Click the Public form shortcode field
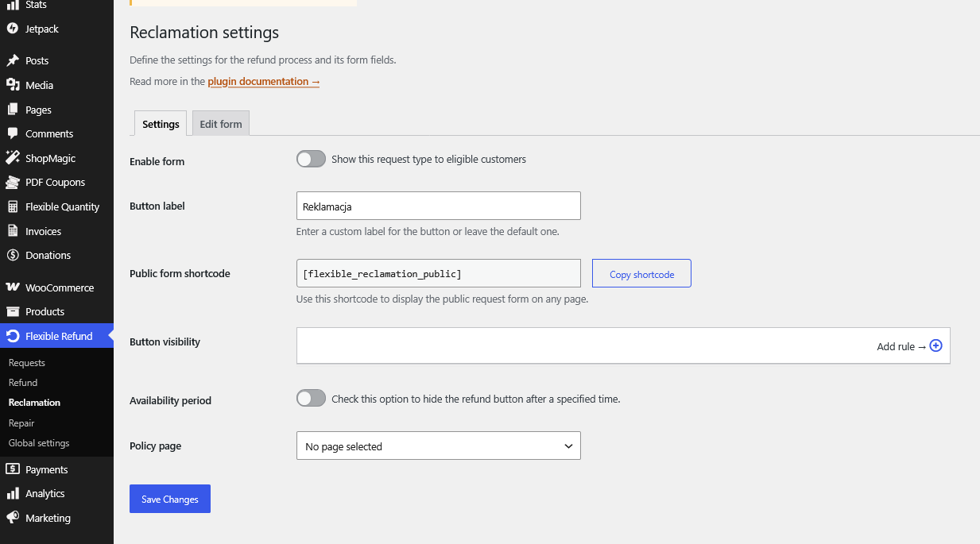The height and width of the screenshot is (544, 980). tap(439, 273)
